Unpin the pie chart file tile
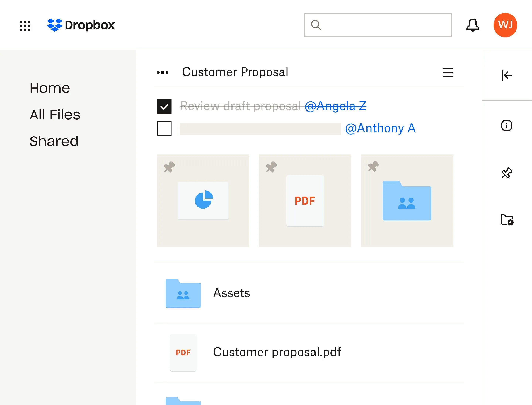 tap(169, 167)
